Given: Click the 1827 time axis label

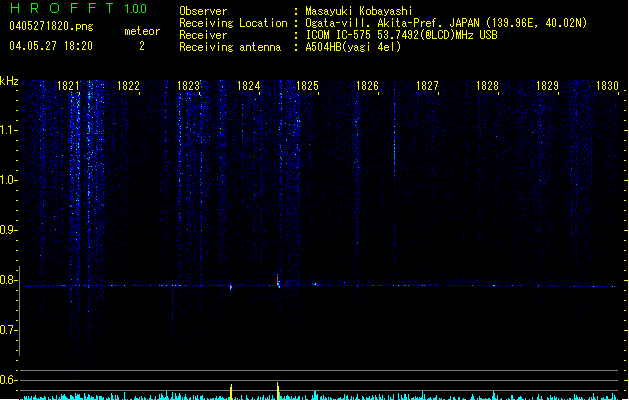Looking at the screenshot, I should pos(427,86).
